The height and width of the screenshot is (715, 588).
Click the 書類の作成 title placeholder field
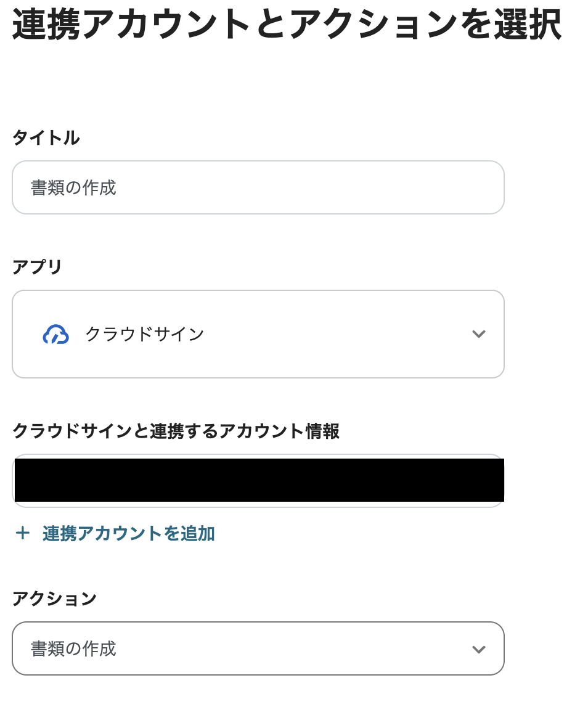pyautogui.click(x=258, y=187)
